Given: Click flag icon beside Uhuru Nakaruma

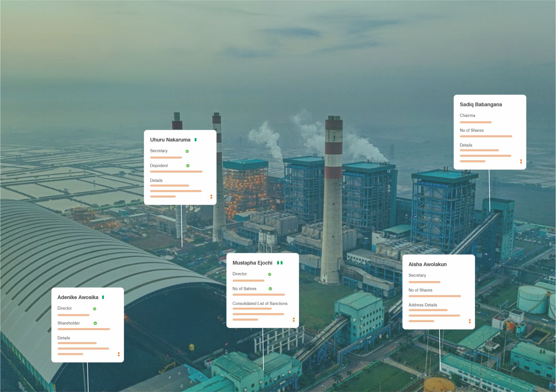Looking at the screenshot, I should pyautogui.click(x=196, y=140).
